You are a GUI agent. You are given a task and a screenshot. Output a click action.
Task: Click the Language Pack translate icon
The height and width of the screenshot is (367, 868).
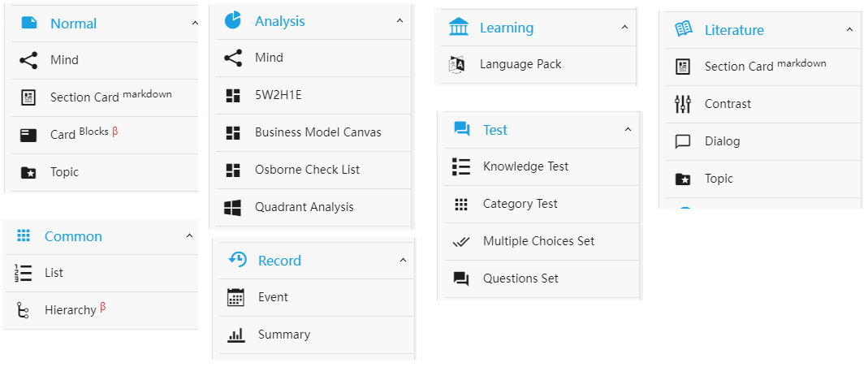(458, 65)
